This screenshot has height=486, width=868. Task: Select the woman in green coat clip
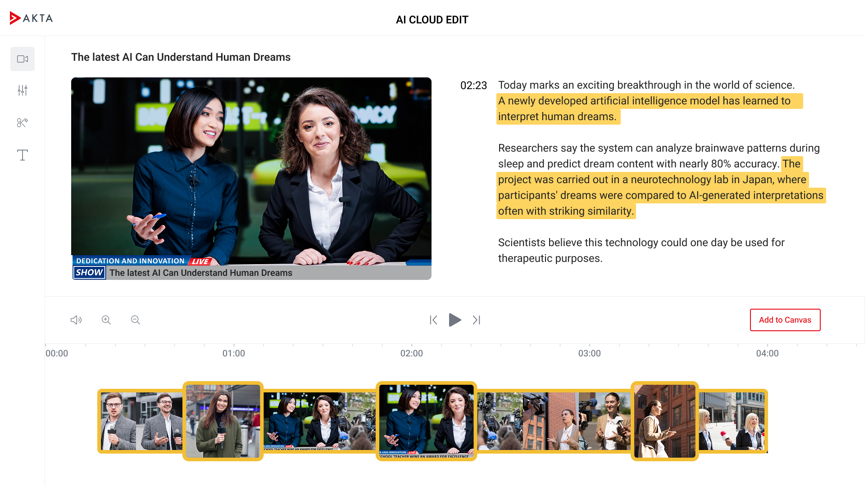tap(223, 421)
